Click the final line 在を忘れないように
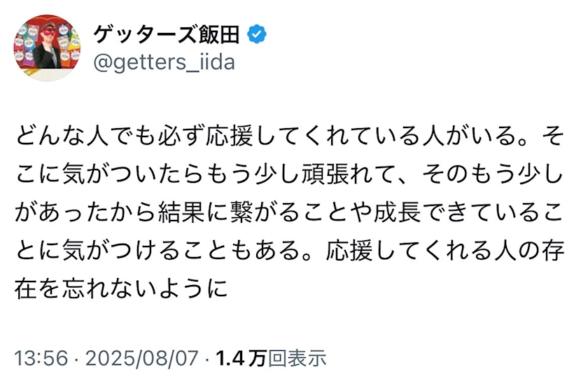588x381 pixels. coord(121,289)
